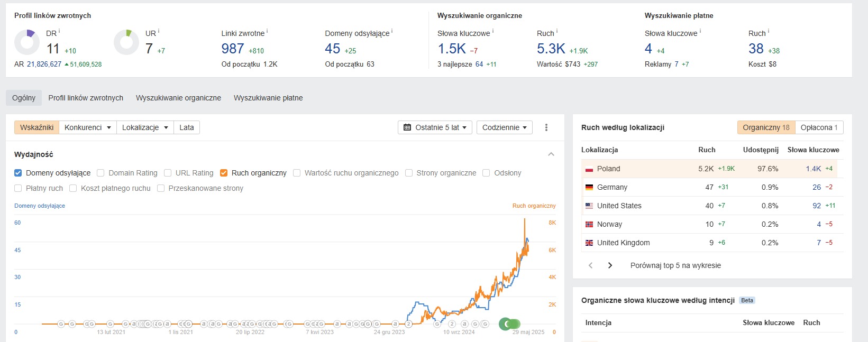Go to next page of locations
Screen dimensions: 868x342
(x=610, y=265)
